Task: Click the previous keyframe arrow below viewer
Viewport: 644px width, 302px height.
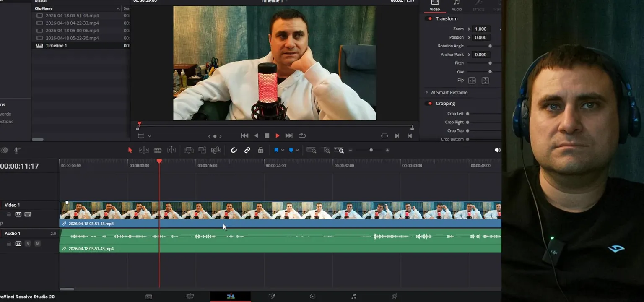Action: click(x=209, y=136)
